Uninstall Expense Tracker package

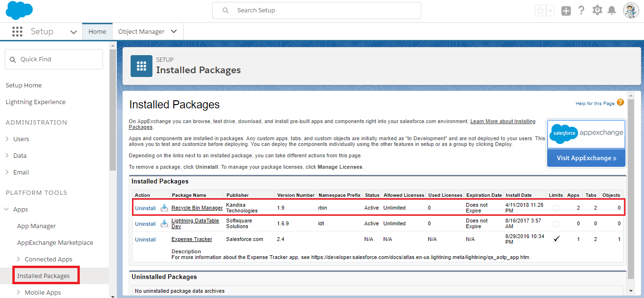click(x=145, y=240)
